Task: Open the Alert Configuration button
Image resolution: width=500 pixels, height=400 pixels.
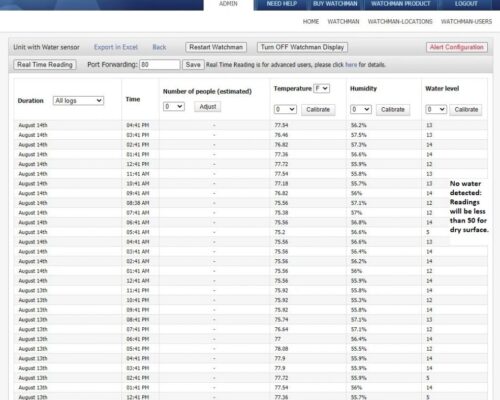Action: tap(457, 47)
